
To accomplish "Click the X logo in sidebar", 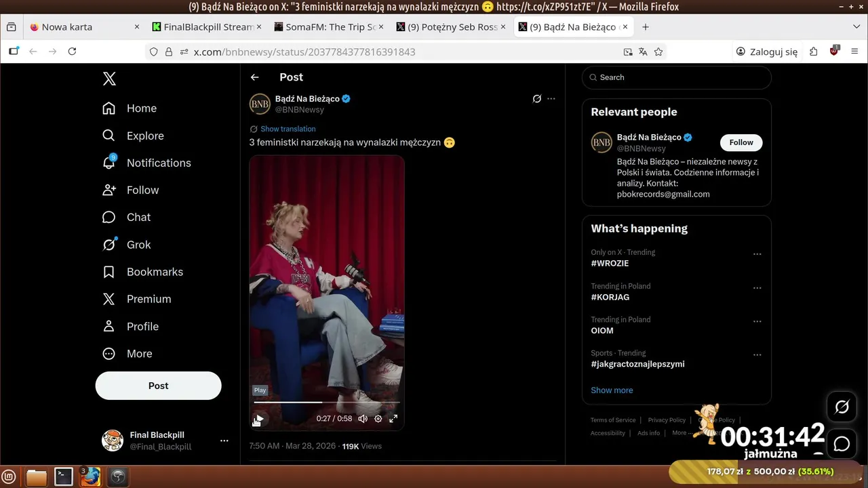I will point(109,79).
